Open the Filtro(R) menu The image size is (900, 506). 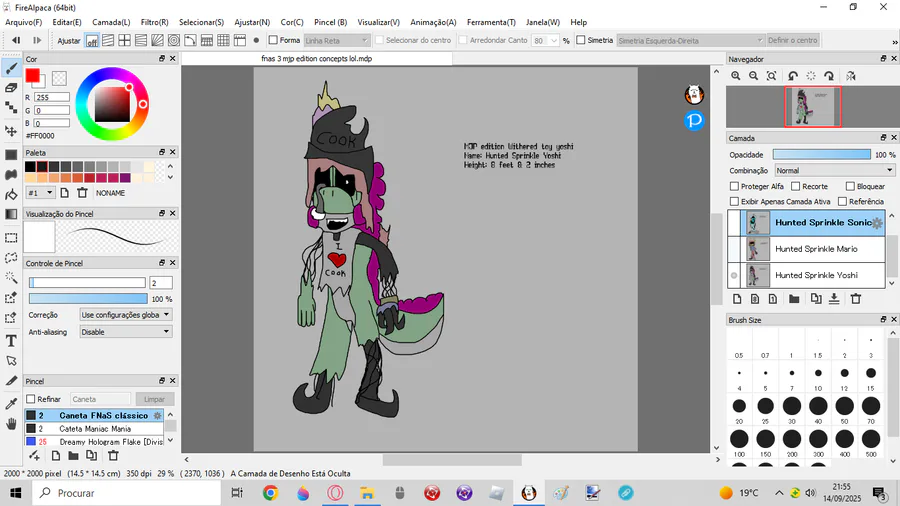coord(154,22)
